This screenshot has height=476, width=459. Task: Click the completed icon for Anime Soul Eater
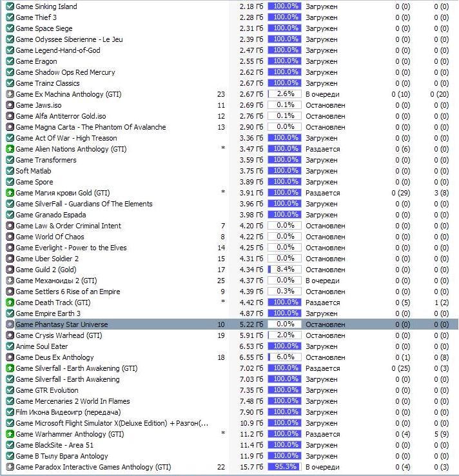coord(10,346)
